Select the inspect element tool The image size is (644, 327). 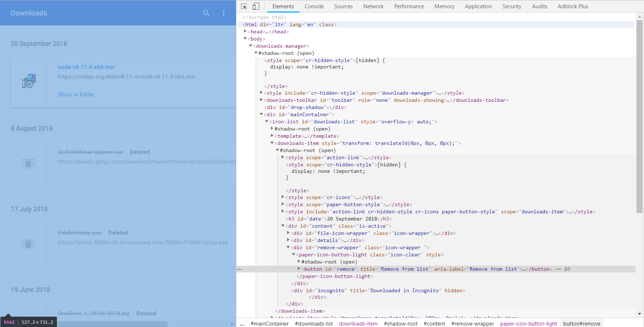[x=244, y=6]
